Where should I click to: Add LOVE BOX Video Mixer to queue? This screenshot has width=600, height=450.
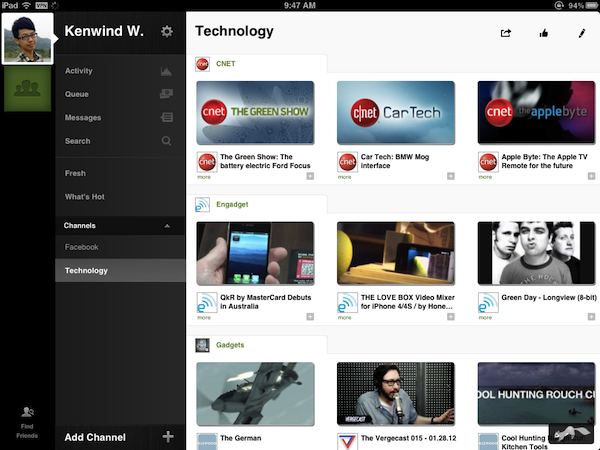pyautogui.click(x=451, y=316)
